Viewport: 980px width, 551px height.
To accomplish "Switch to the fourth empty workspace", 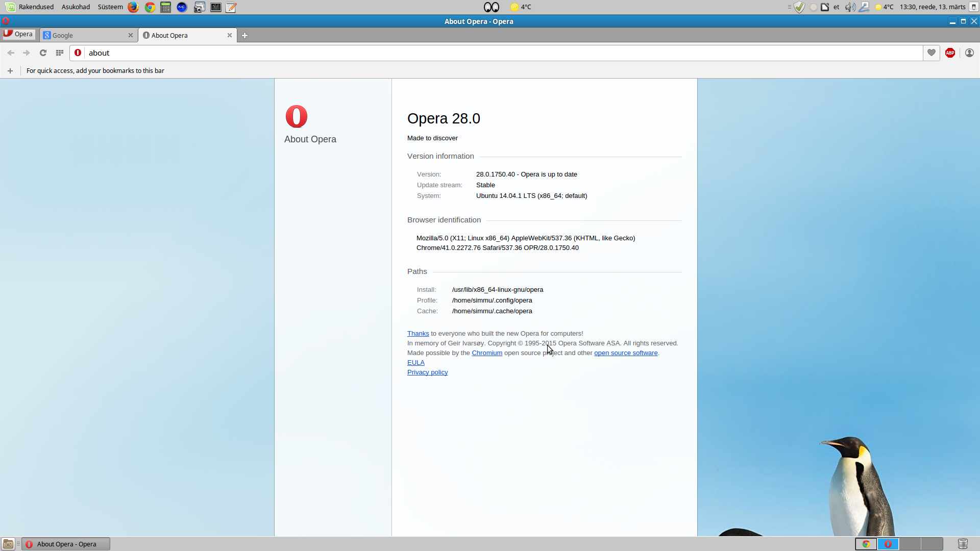I will click(x=932, y=544).
